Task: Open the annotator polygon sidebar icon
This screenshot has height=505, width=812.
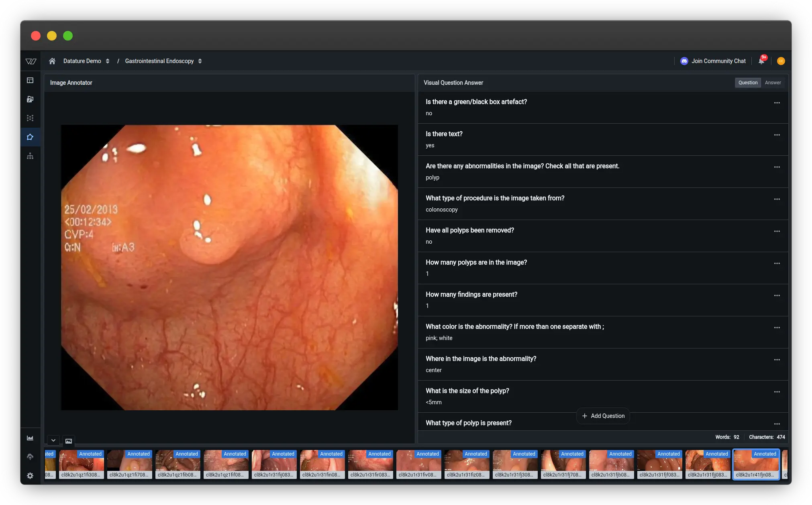Action: pos(30,137)
